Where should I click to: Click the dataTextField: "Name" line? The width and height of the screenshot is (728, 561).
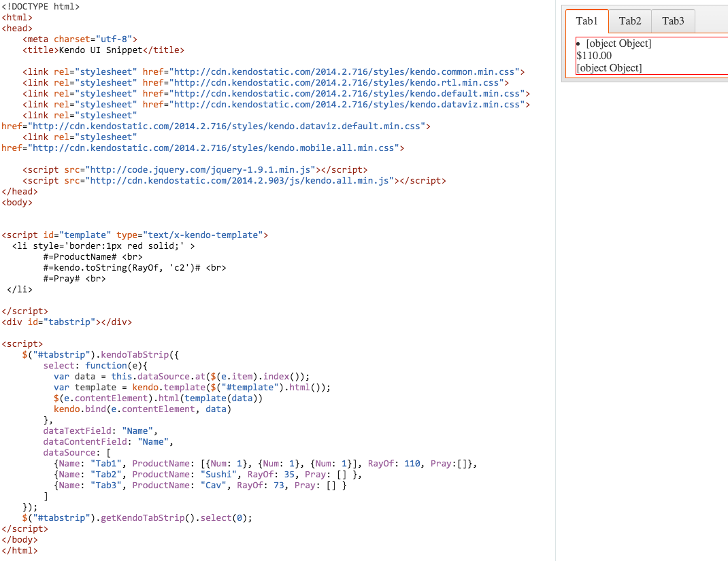(100, 431)
